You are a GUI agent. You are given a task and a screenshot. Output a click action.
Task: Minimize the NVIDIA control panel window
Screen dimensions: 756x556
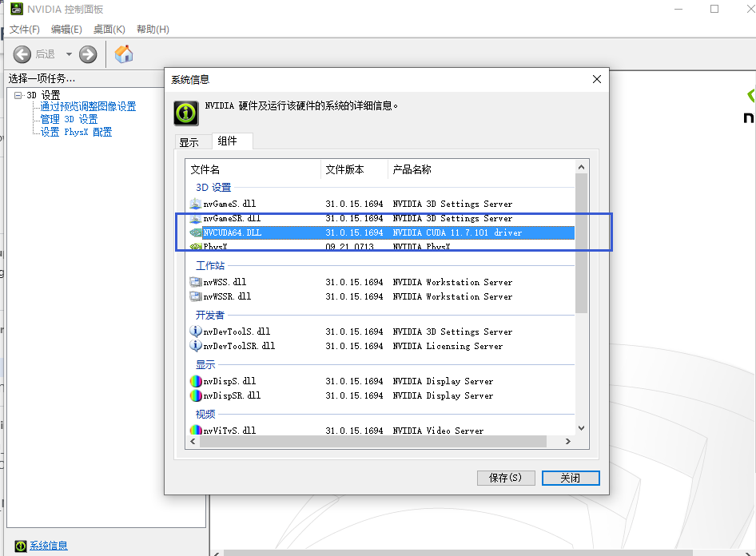pos(678,9)
